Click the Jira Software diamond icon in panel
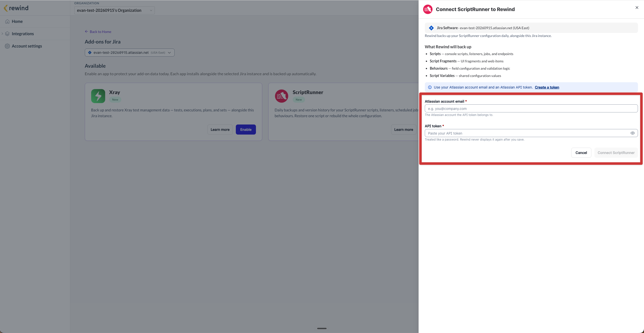The image size is (644, 333). pos(431,28)
